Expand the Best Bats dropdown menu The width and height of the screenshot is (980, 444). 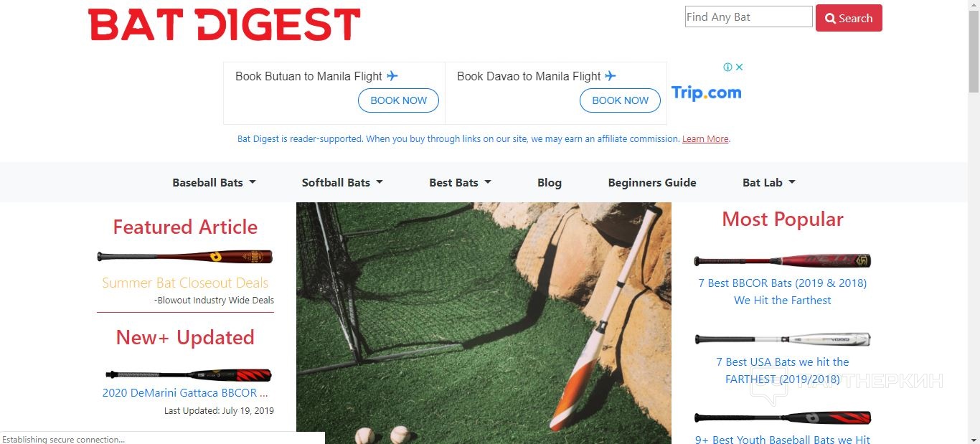click(460, 182)
